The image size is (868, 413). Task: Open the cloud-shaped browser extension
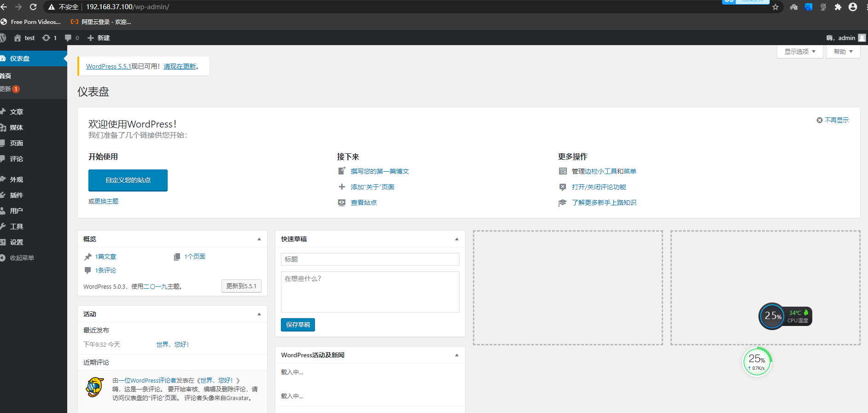pos(793,7)
